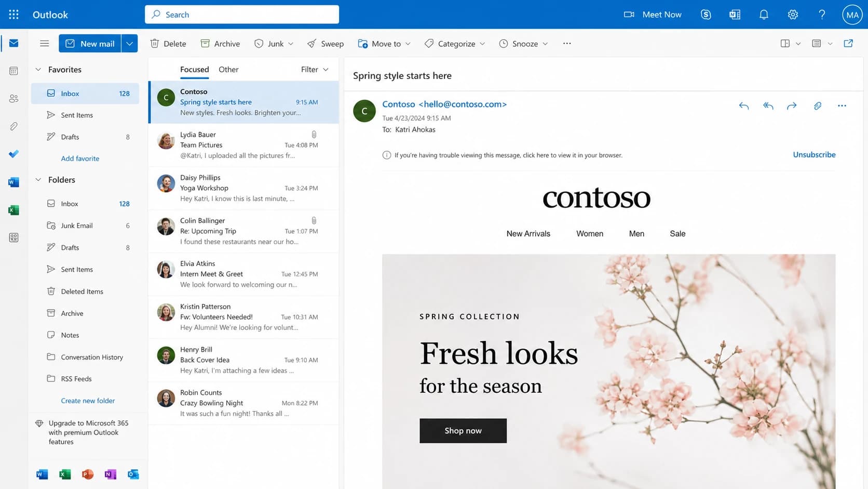The height and width of the screenshot is (489, 868).
Task: Click the attachment paperclip in message header
Action: click(x=818, y=106)
